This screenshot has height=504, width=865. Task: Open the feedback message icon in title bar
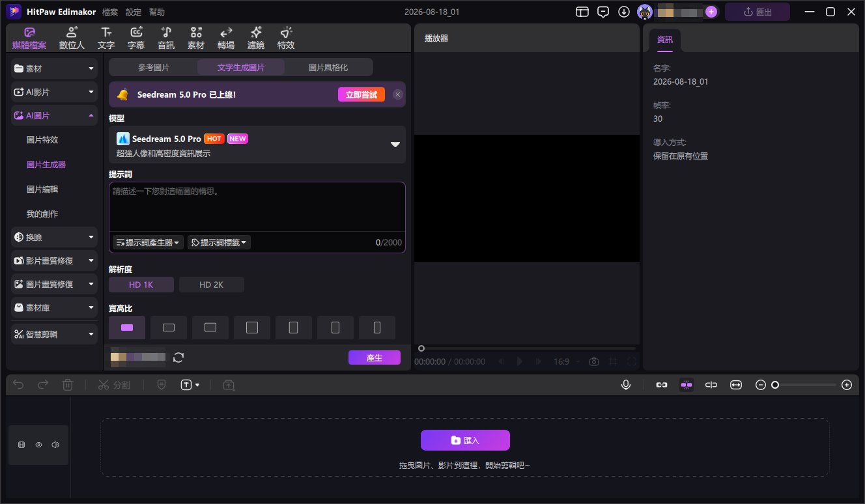[603, 12]
